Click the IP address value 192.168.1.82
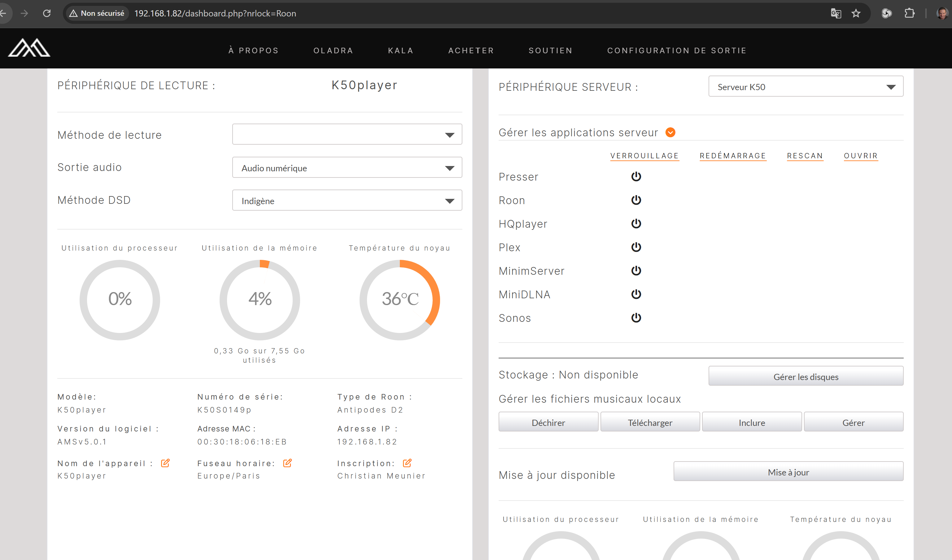The height and width of the screenshot is (560, 952). point(367,442)
